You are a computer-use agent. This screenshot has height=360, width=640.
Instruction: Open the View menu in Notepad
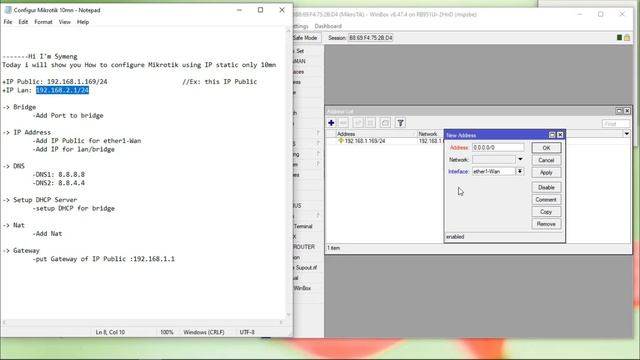click(64, 22)
